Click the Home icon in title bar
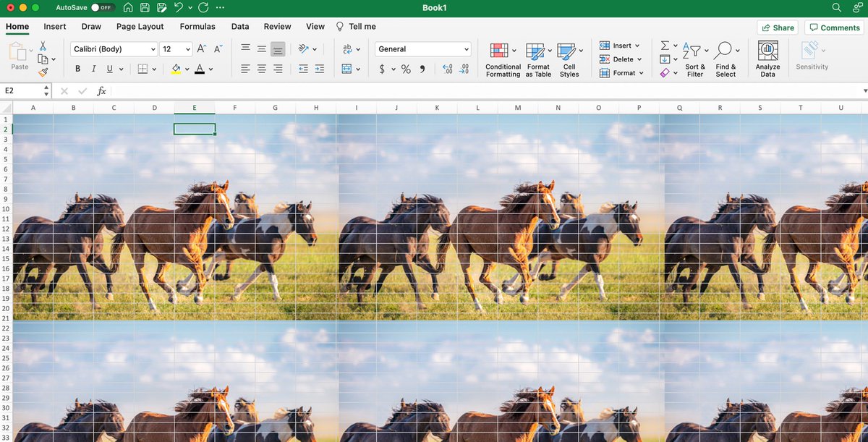The width and height of the screenshot is (868, 442). 128,7
